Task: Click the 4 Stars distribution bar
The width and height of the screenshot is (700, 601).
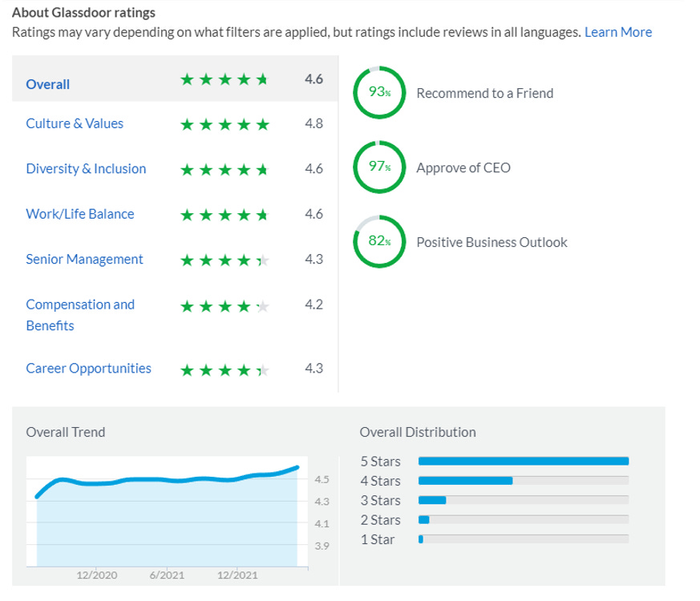Action: (x=524, y=481)
